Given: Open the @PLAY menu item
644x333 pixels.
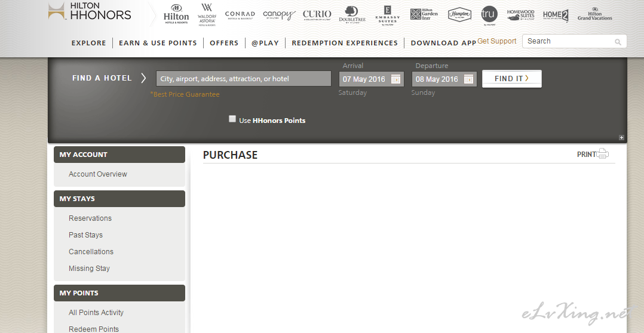Looking at the screenshot, I should click(265, 43).
